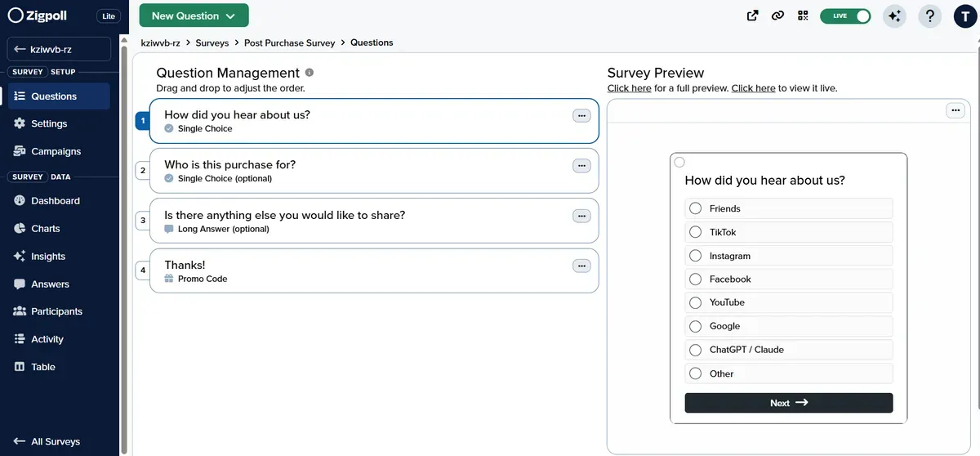Viewport: 980px width, 456px height.
Task: Open the AI sparkle assistant button
Action: coord(894,16)
